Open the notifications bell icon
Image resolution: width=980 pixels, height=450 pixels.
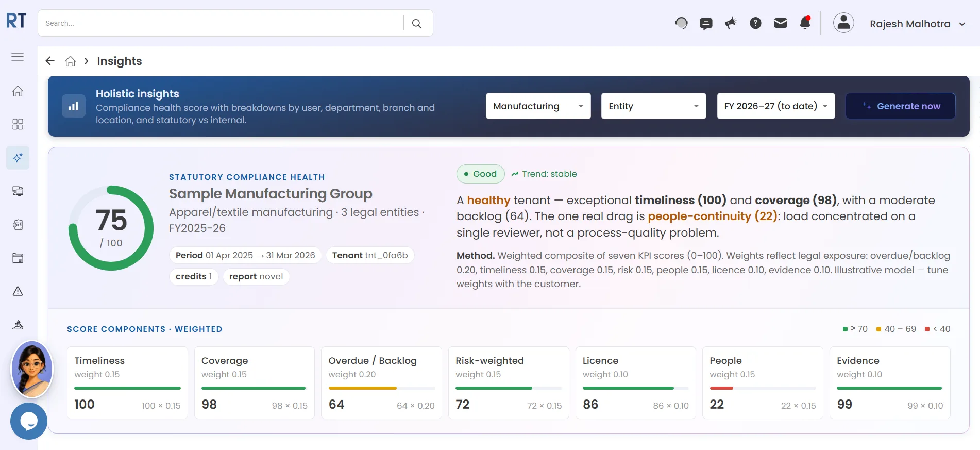(x=805, y=23)
